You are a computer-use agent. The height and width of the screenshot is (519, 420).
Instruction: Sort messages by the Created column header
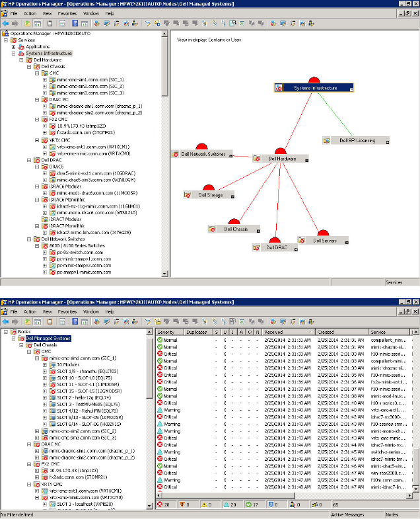pos(342,332)
